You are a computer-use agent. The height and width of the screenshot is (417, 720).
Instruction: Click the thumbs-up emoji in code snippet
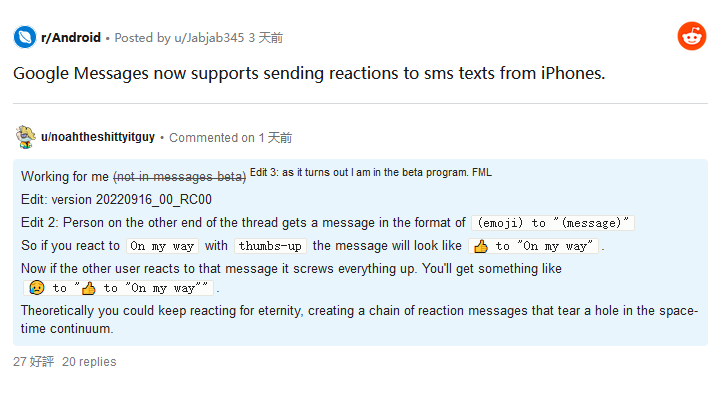(x=481, y=247)
